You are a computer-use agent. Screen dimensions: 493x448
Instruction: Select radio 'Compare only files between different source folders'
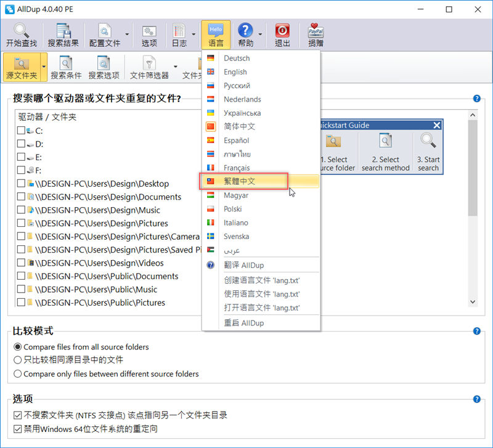coord(17,373)
